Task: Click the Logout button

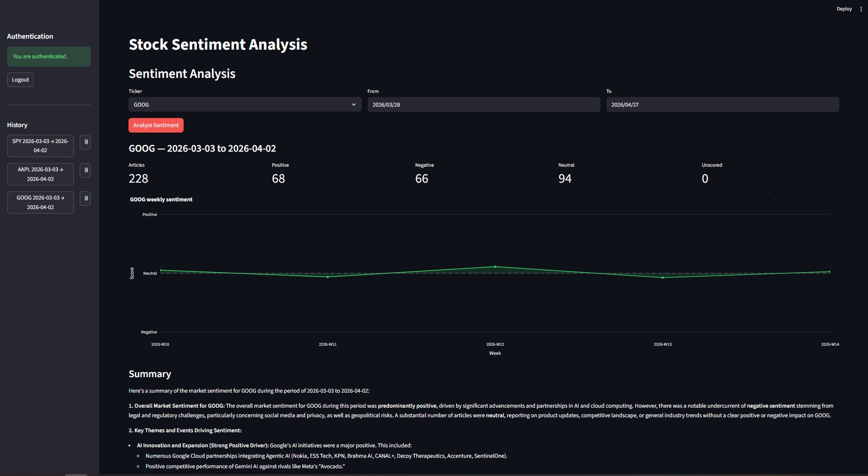Action: click(21, 80)
